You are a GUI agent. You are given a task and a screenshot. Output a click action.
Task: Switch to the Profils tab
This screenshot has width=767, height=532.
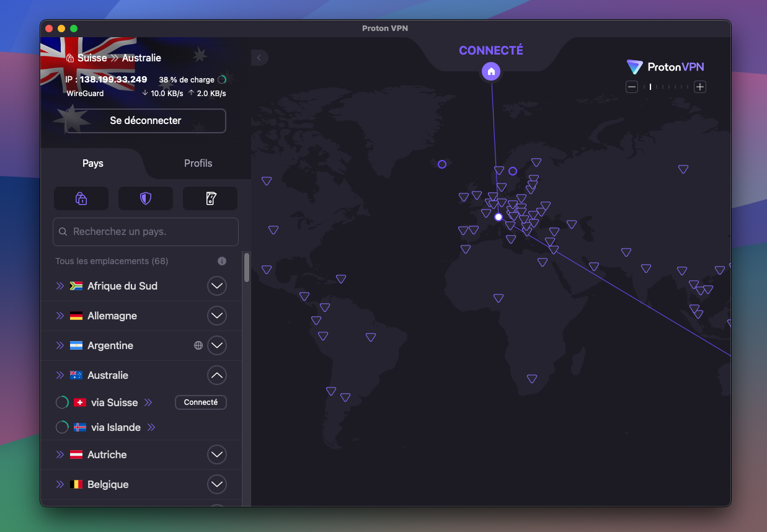(x=198, y=163)
